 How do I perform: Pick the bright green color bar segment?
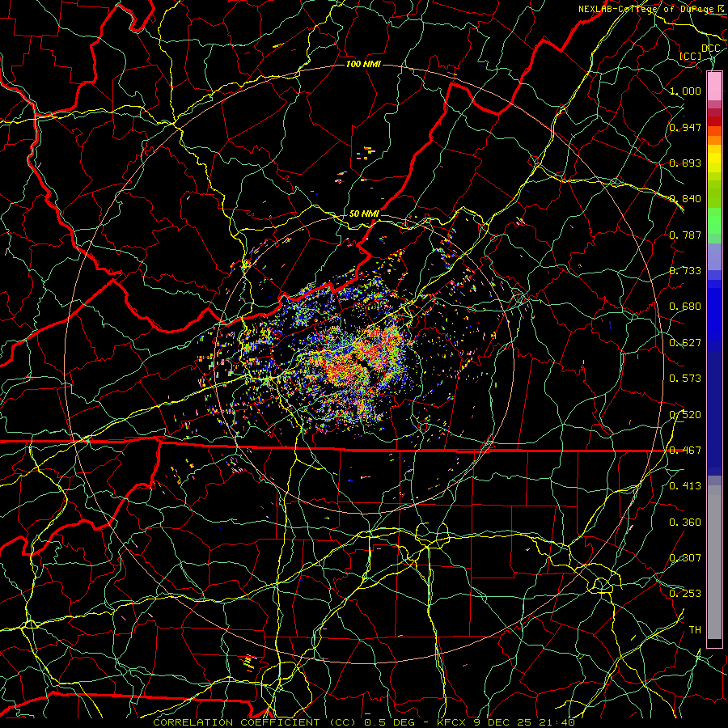click(x=714, y=221)
